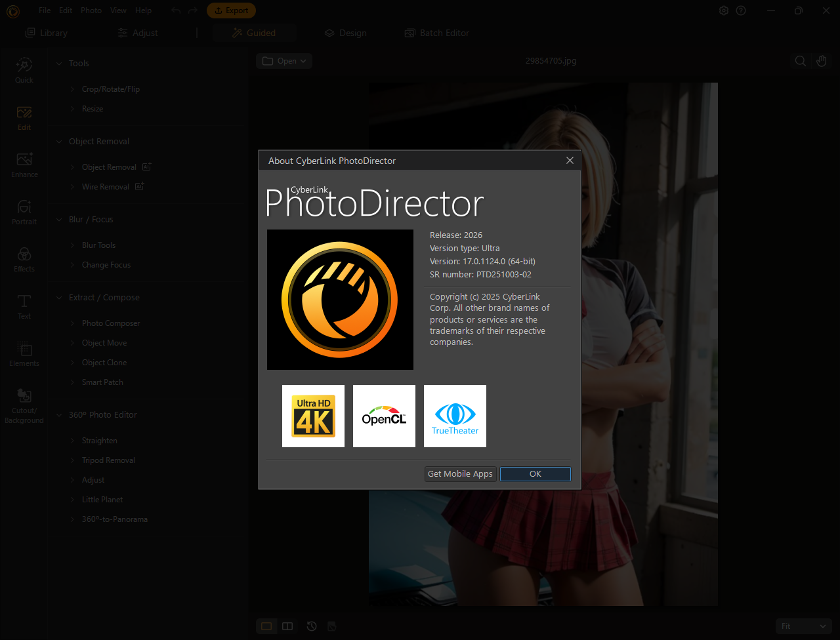Screen dimensions: 840x640
Task: Open the settings gear icon
Action: tap(724, 10)
